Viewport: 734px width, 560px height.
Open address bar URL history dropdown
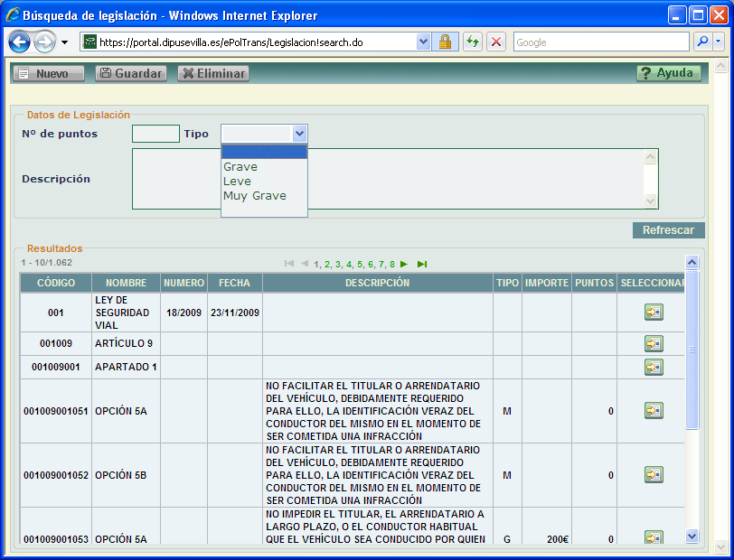tap(424, 42)
